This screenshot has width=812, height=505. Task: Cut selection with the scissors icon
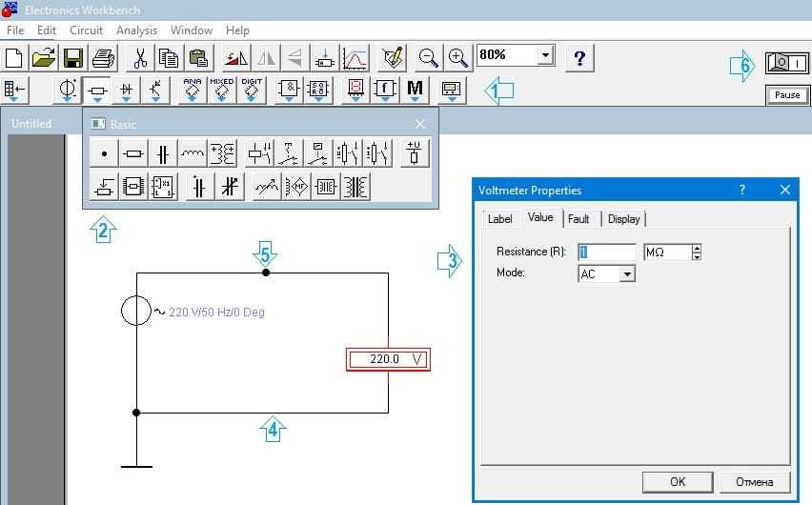140,58
